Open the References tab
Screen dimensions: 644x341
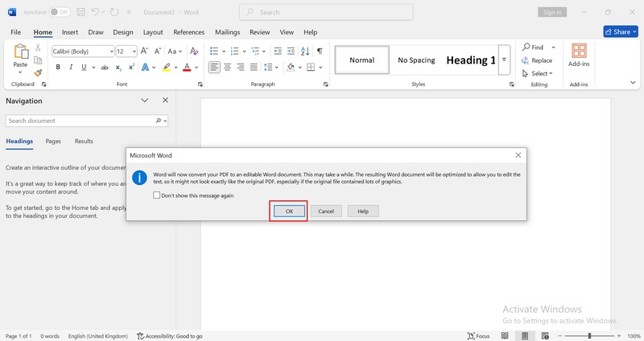point(188,32)
